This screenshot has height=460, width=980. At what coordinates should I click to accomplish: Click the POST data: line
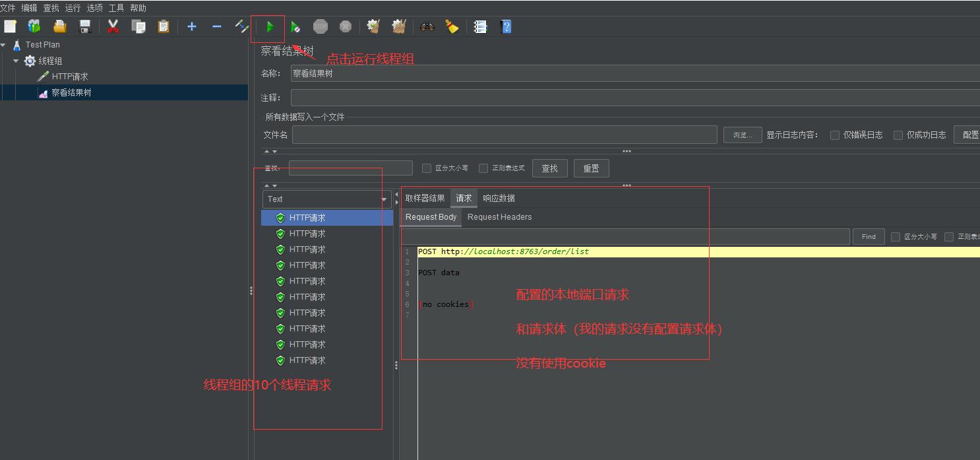441,273
